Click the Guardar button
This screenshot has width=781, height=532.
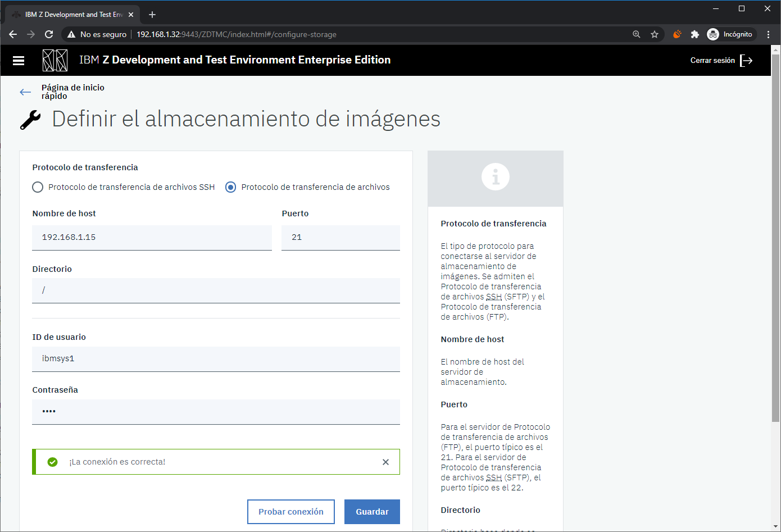click(372, 512)
